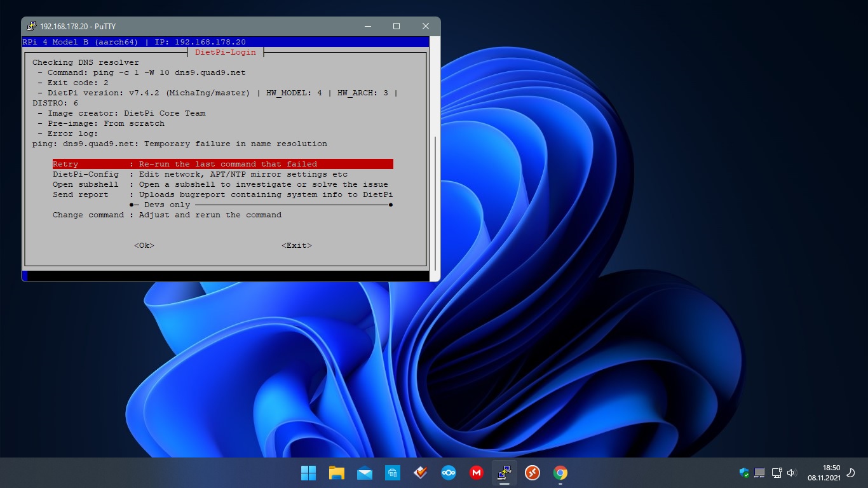Click 'Temporary failure in name resolution' text

pos(236,144)
